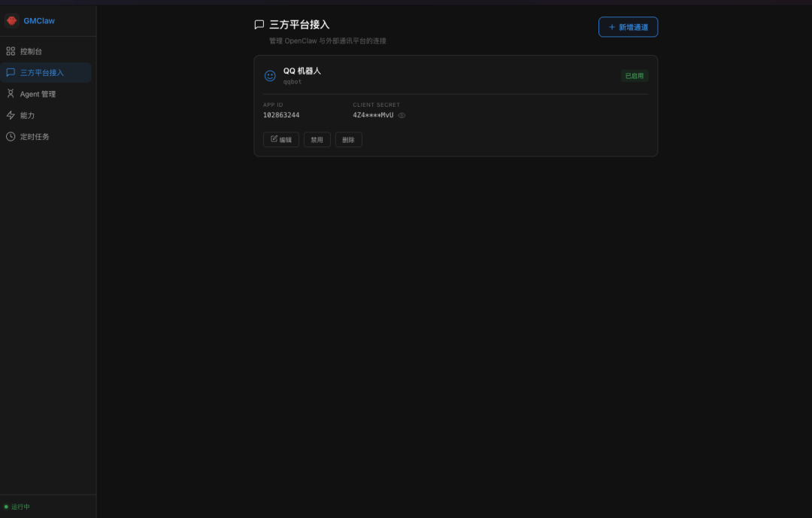This screenshot has height=518, width=812.
Task: Click the GMClaw brand name text
Action: [39, 21]
